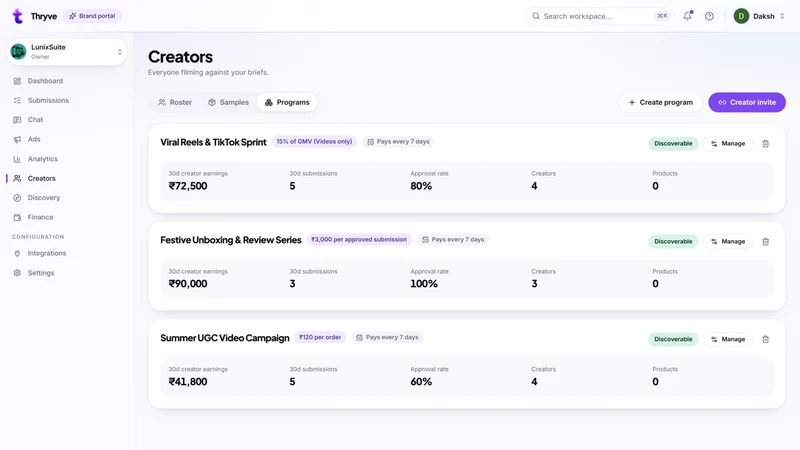Click the 100% approval rate value
This screenshot has width=800, height=450.
(x=424, y=284)
